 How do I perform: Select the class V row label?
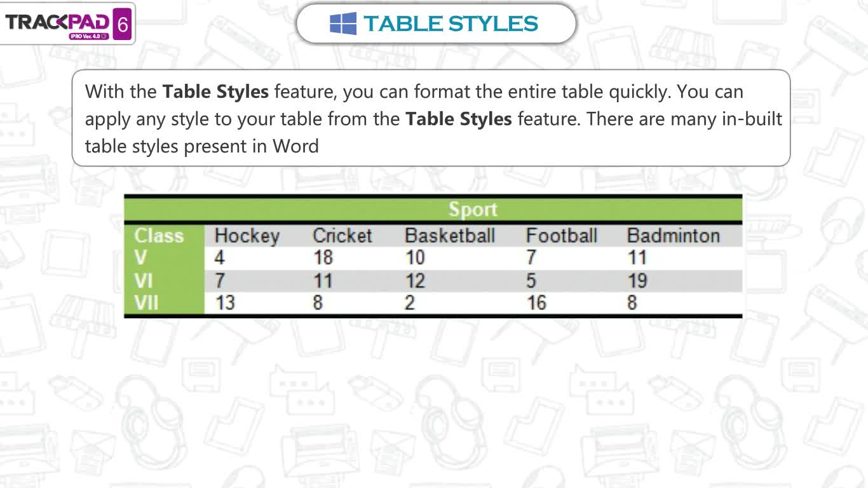coord(140,258)
